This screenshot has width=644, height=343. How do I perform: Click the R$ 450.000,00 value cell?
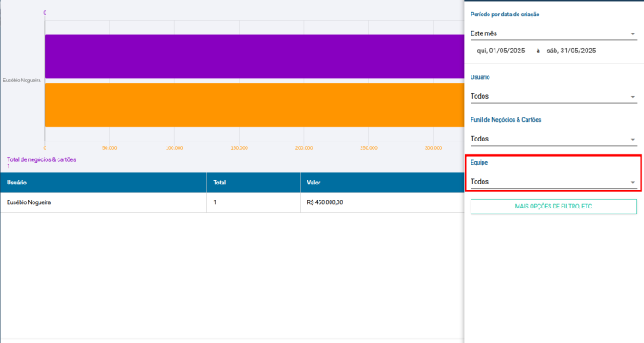(x=382, y=202)
